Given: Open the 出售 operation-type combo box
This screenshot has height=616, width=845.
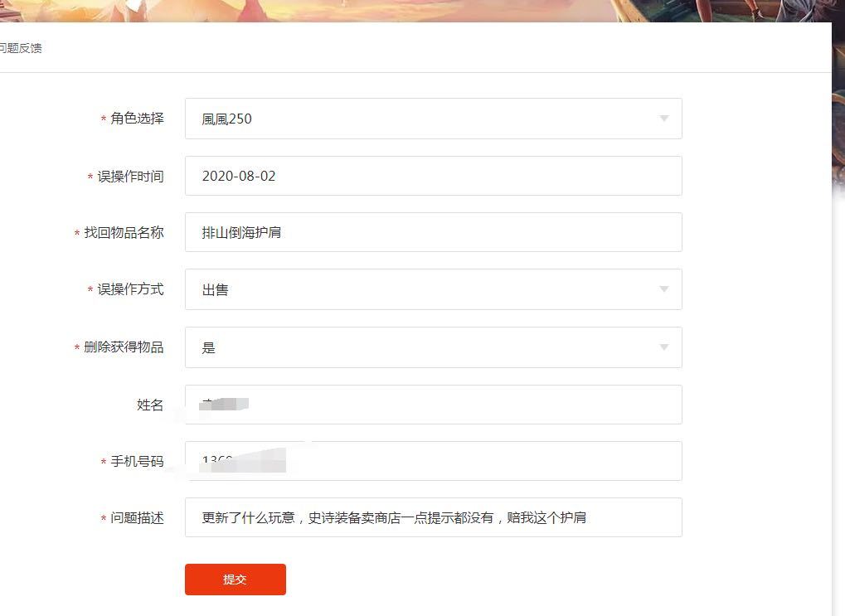Looking at the screenshot, I should (433, 289).
